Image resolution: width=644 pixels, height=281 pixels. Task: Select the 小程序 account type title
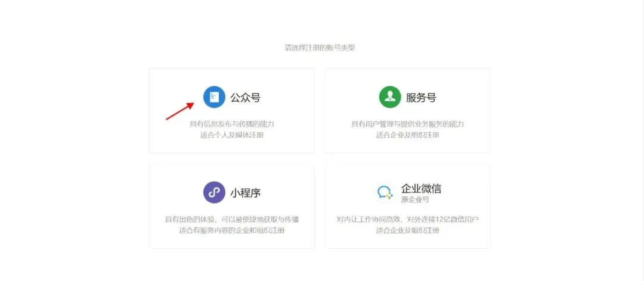245,193
